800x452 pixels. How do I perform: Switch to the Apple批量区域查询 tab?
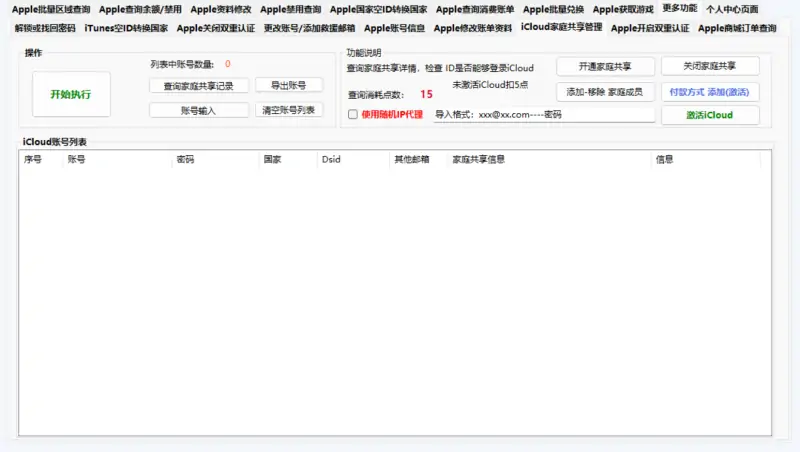50,9
